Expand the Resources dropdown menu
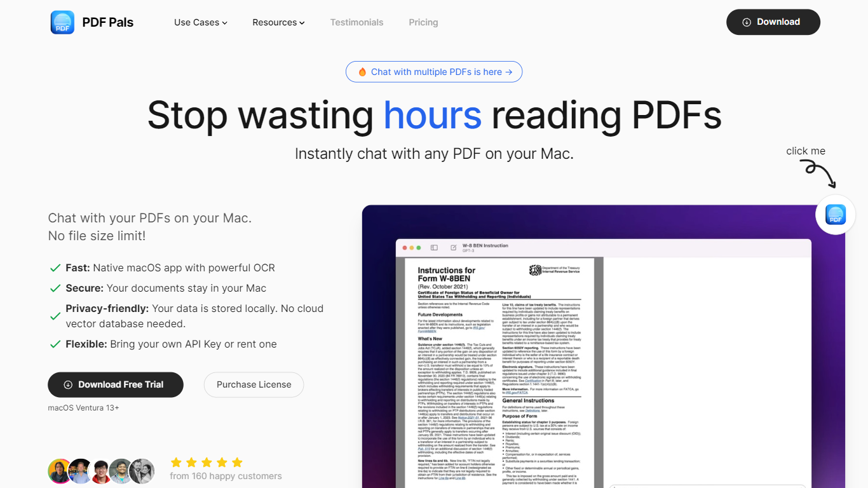The width and height of the screenshot is (868, 488). 278,22
